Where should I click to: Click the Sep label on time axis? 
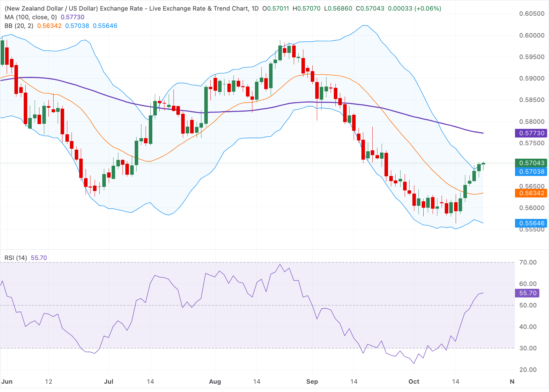(312, 381)
